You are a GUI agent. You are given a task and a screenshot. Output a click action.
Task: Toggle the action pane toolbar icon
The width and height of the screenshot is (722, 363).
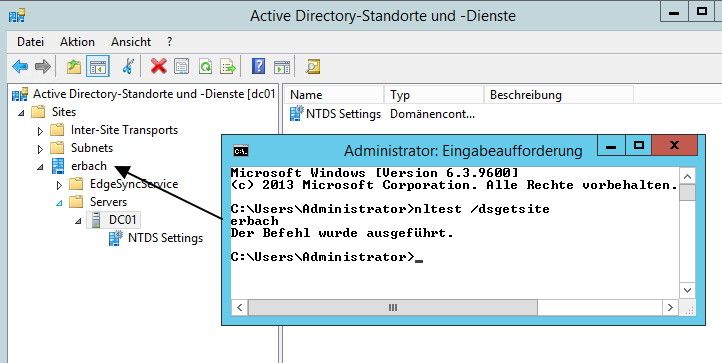tap(282, 67)
